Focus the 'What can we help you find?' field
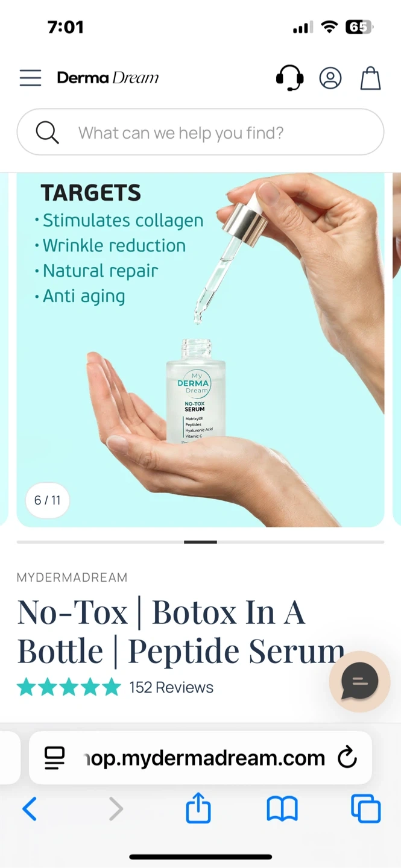 coord(200,132)
